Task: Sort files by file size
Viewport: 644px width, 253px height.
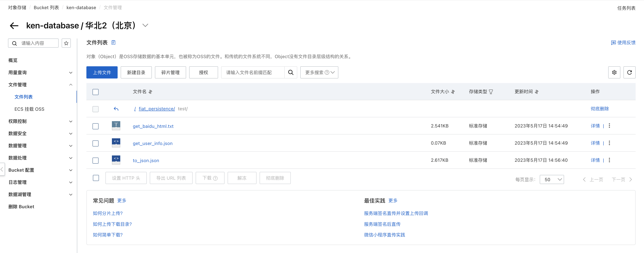Action: [x=453, y=92]
